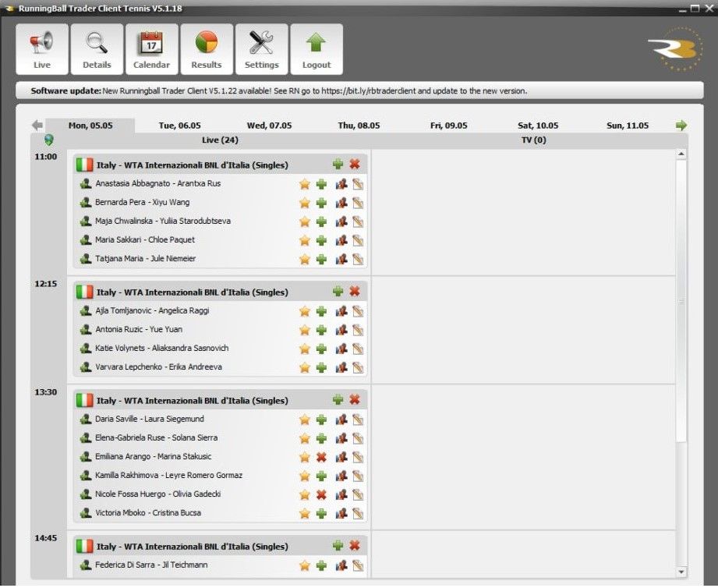
Task: Select the Kamilla Rakhimova - Leyre Romero Gormaz match text
Action: pos(168,476)
